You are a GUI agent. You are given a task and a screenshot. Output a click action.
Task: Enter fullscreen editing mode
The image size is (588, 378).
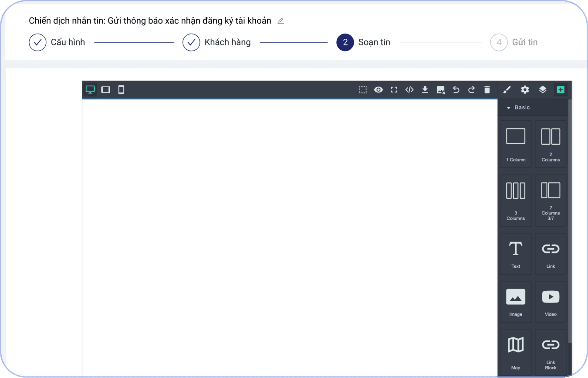pos(394,89)
